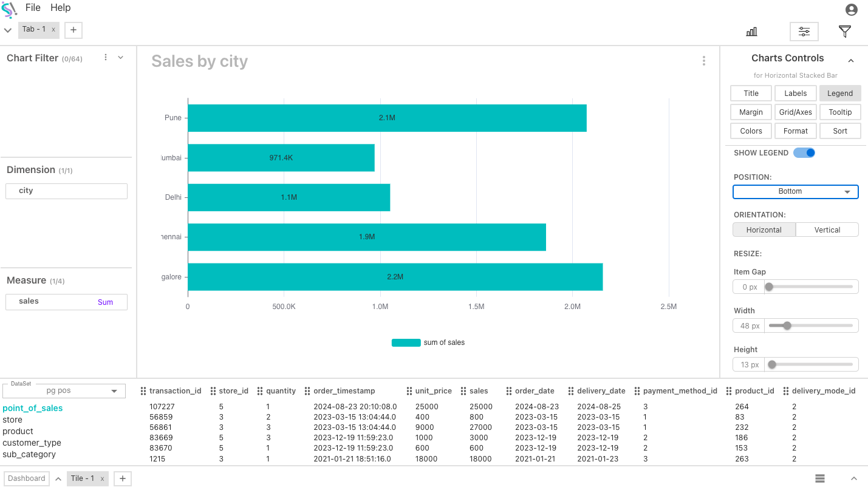Open the Colors chart control
This screenshot has height=490, width=868.
click(751, 131)
